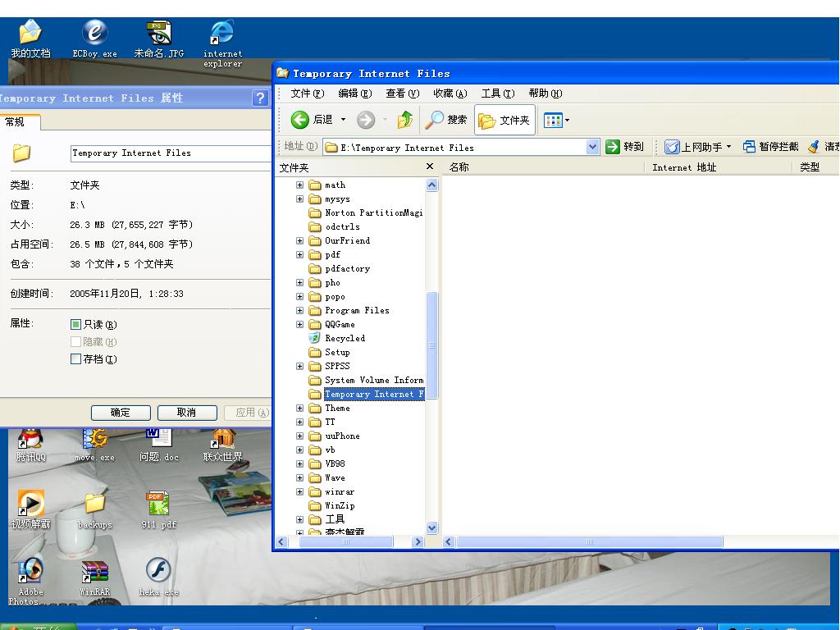Expand the winrar folder tree node
Viewport: 840px width, 630px height.
point(299,492)
